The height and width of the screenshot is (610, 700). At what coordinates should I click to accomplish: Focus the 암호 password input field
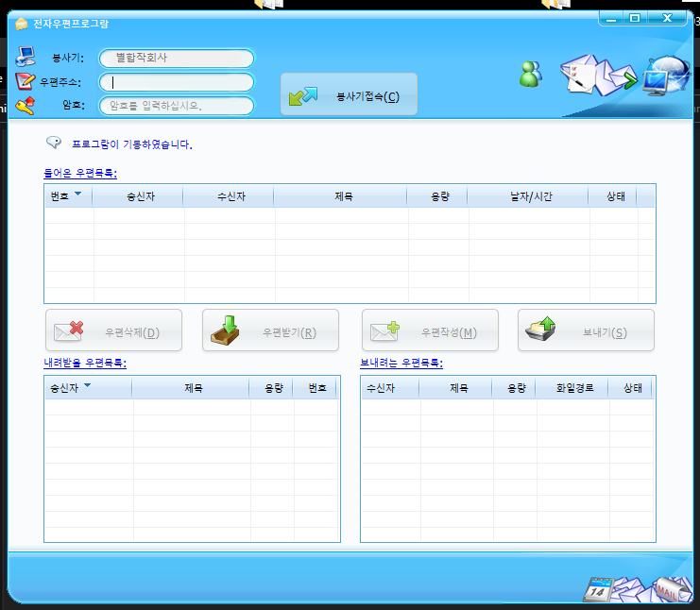point(177,106)
